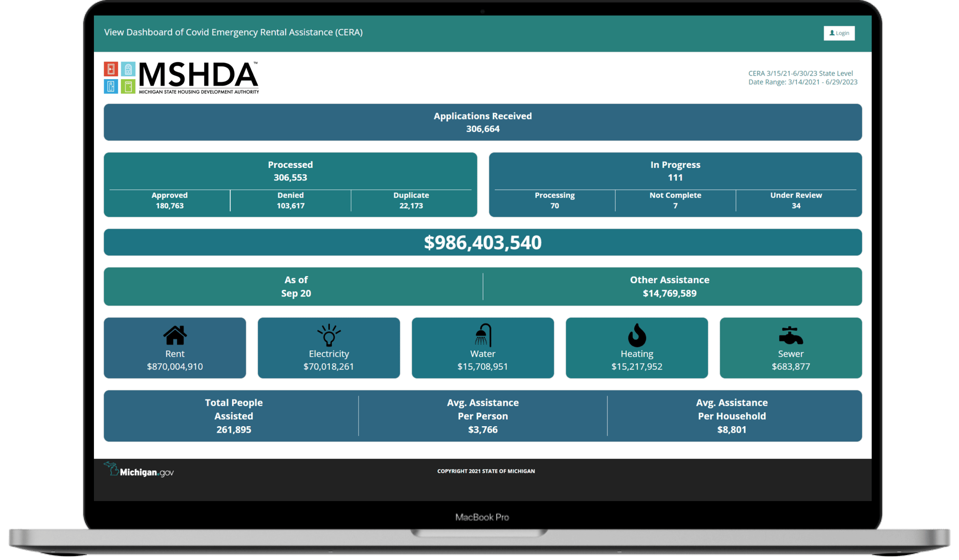The width and height of the screenshot is (959, 560).
Task: Click the Denied applications count
Action: coord(290,200)
